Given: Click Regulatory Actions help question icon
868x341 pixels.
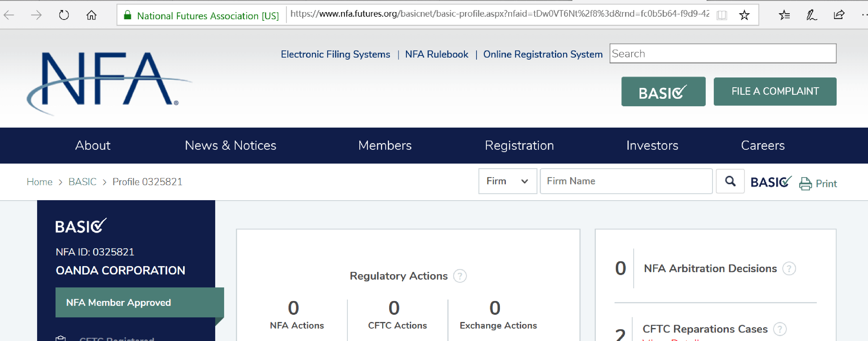Looking at the screenshot, I should coord(460,276).
